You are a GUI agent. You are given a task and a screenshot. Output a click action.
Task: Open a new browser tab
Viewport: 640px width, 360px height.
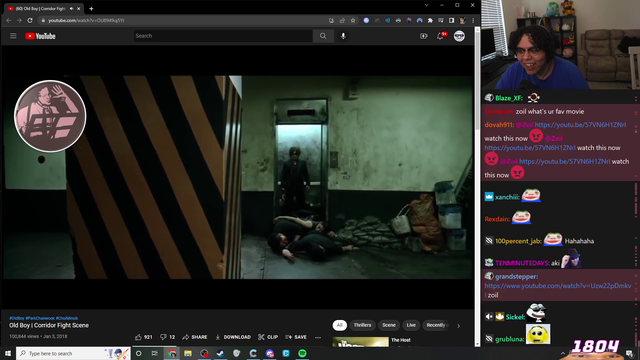click(x=91, y=9)
